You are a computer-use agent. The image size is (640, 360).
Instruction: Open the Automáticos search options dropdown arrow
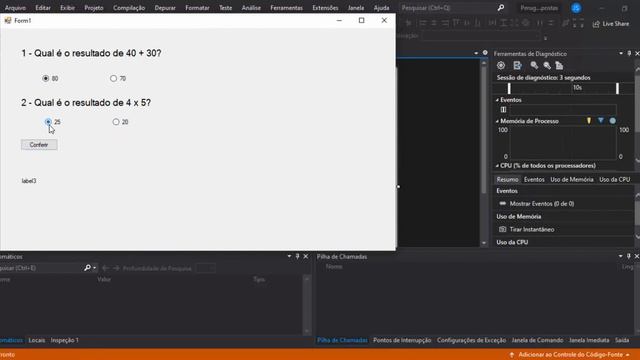click(x=94, y=268)
